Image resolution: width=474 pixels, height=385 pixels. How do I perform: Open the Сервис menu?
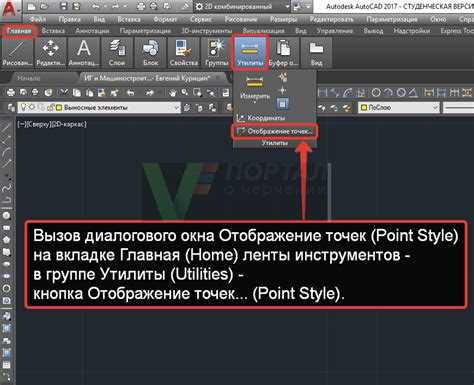click(201, 19)
